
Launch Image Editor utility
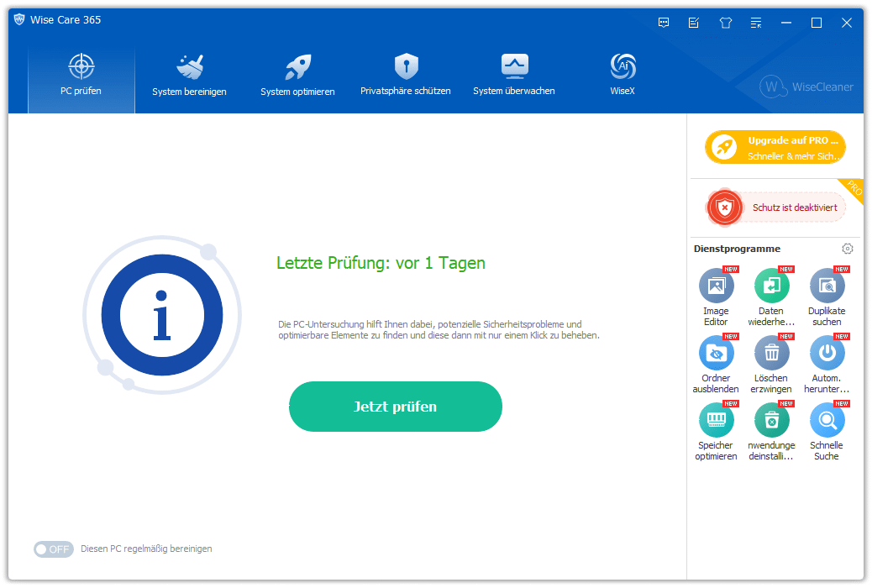pyautogui.click(x=717, y=297)
